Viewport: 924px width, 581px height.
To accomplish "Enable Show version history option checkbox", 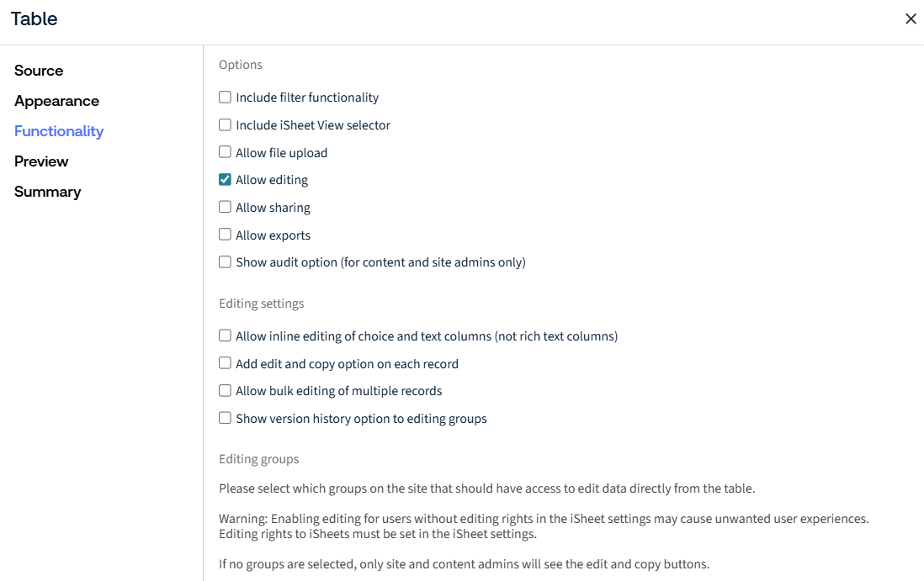I will point(225,418).
